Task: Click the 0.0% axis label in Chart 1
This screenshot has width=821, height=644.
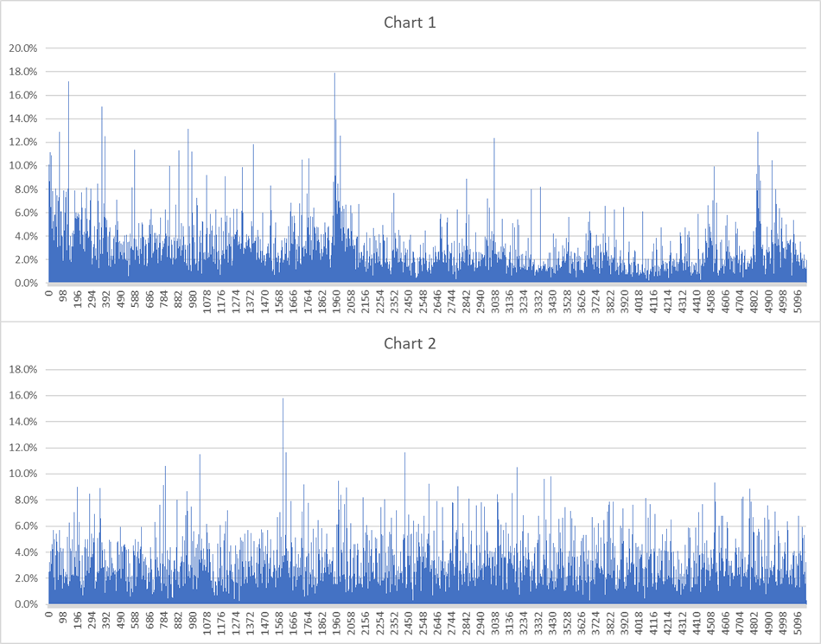Action: point(26,284)
